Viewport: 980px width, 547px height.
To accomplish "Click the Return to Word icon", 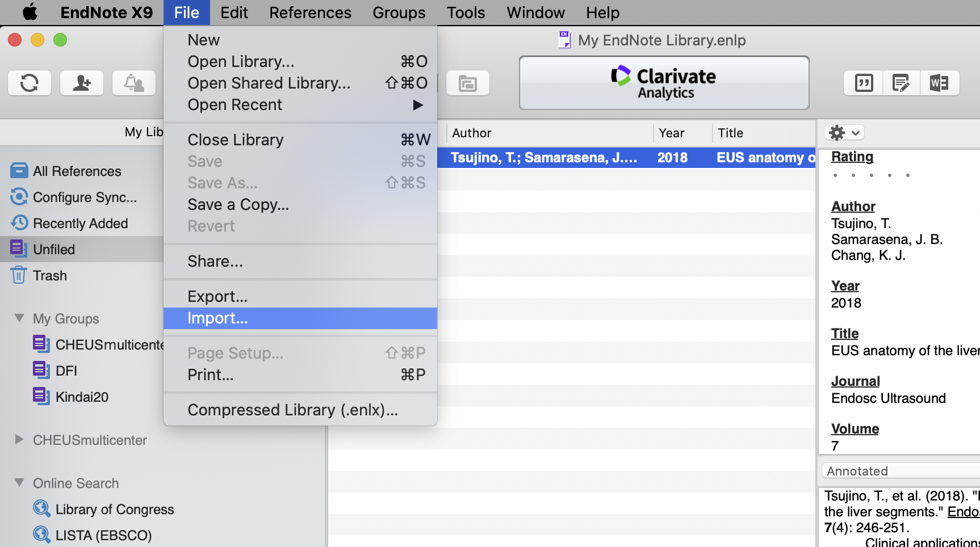I will (939, 83).
